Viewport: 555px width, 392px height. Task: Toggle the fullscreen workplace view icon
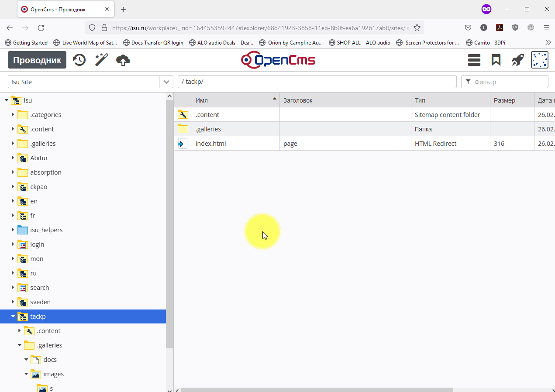pyautogui.click(x=540, y=60)
